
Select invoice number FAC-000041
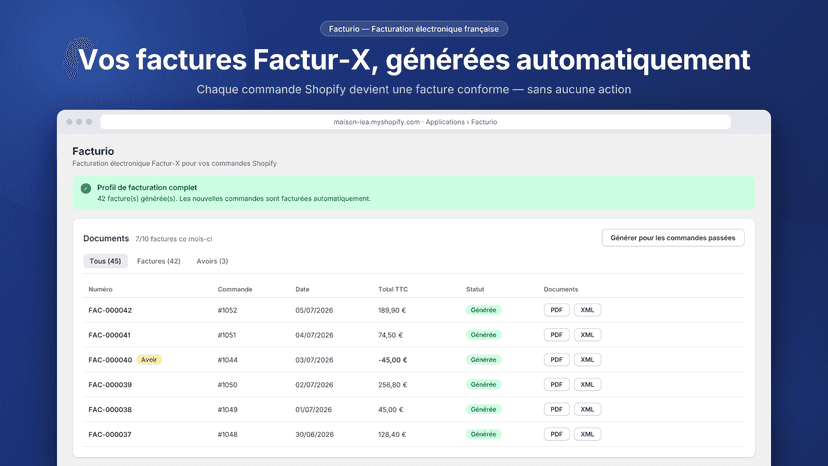(109, 335)
